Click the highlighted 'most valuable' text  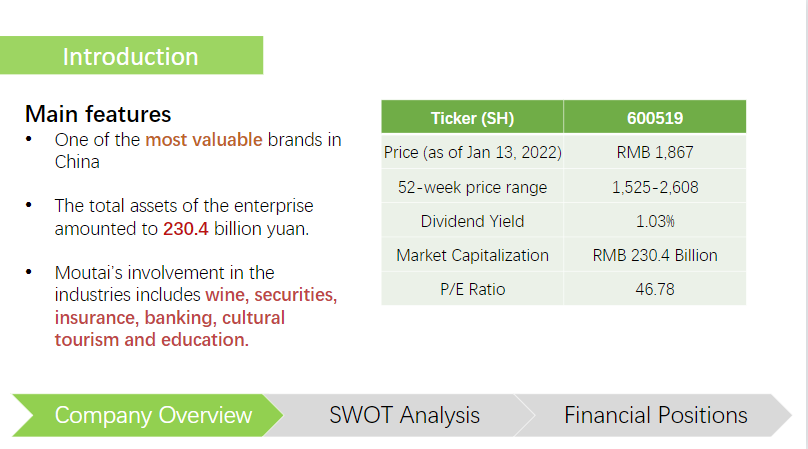[204, 140]
